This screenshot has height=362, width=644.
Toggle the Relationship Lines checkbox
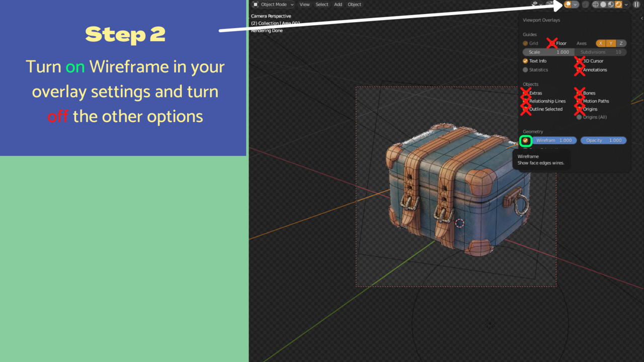[x=525, y=101]
